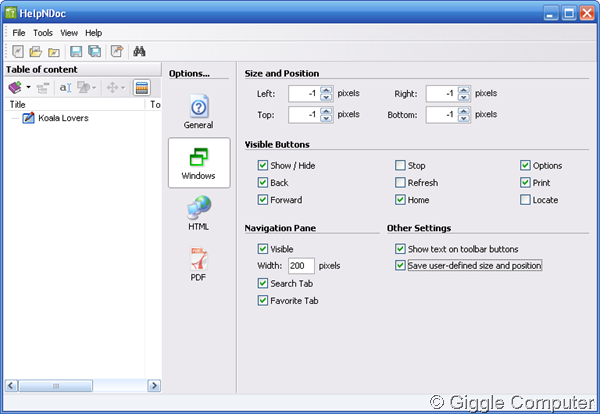Viewport: 600px width, 414px height.
Task: Decrease the Right pixels spinner
Action: (464, 97)
